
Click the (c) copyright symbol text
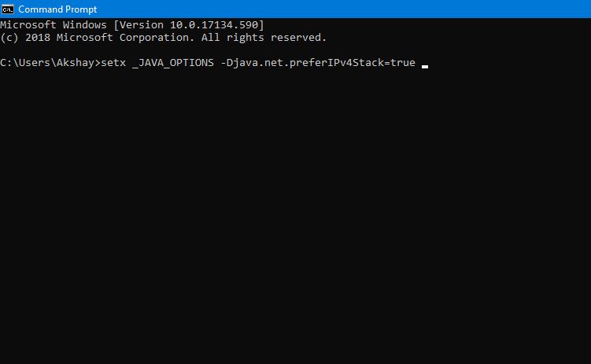9,38
